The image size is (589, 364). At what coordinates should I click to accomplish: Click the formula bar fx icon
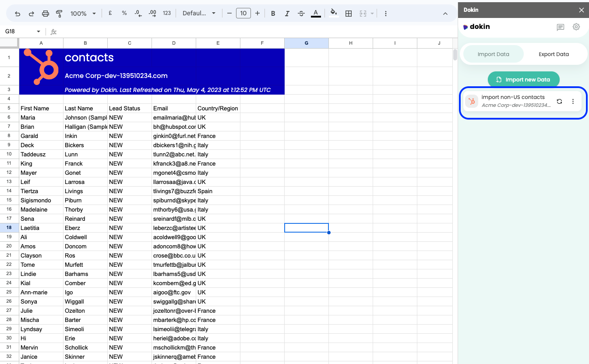pos(53,32)
